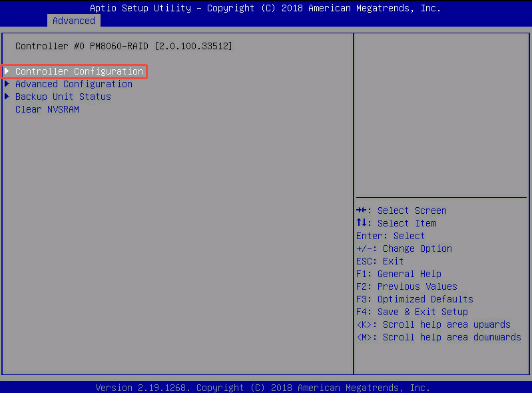532x393 pixels.
Task: Click the '+/-: Change Option' help line
Action: (404, 248)
